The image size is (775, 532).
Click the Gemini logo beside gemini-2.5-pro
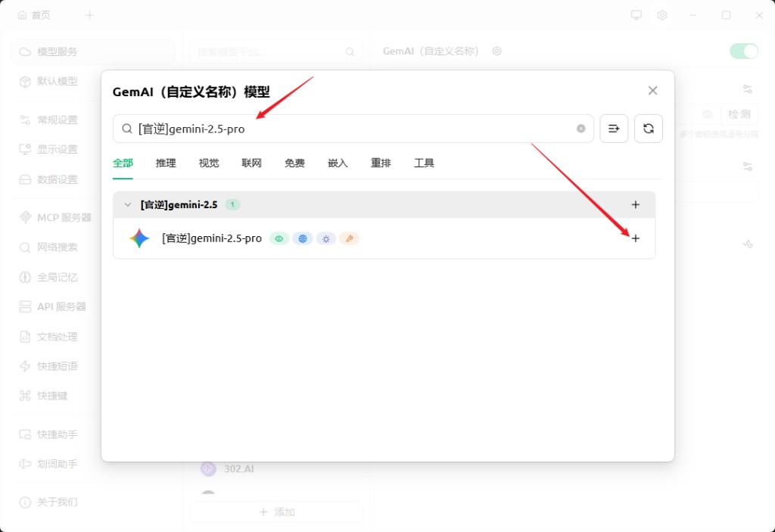point(139,238)
